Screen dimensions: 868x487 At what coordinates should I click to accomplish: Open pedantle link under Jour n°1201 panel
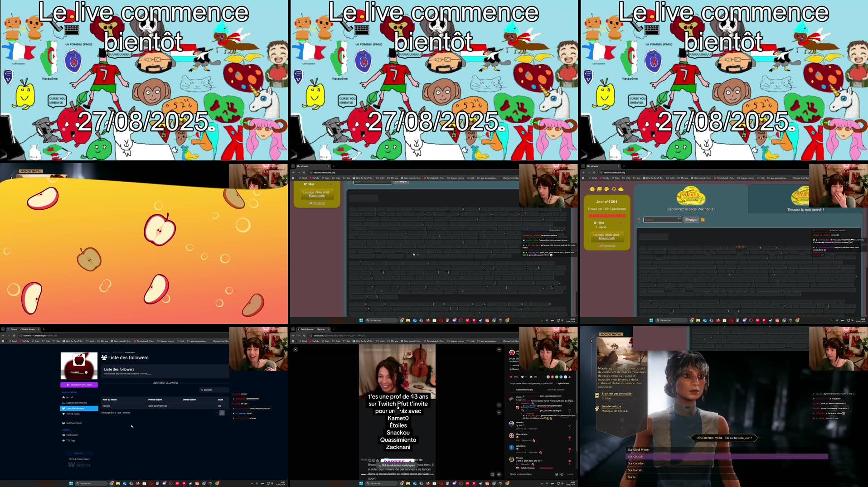(x=609, y=246)
